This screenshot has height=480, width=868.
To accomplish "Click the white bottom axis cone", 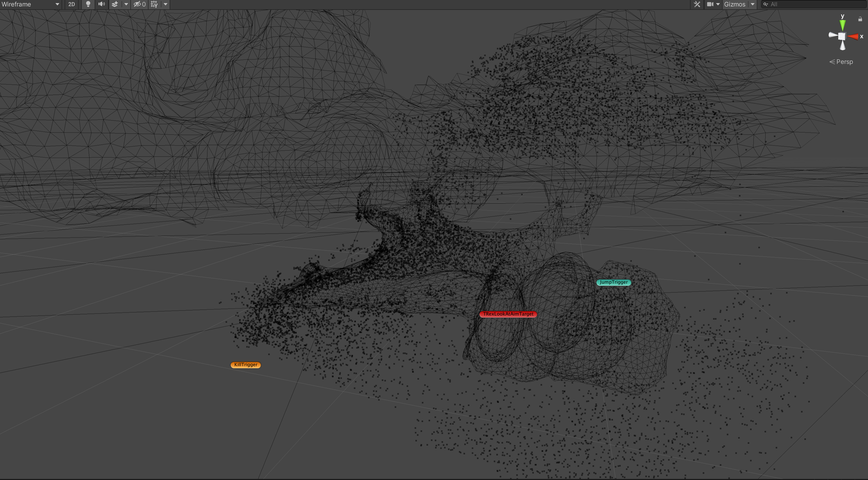I will coord(842,46).
